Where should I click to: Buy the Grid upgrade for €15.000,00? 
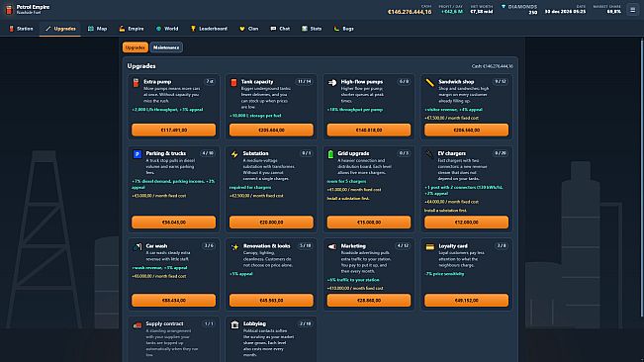coord(369,222)
